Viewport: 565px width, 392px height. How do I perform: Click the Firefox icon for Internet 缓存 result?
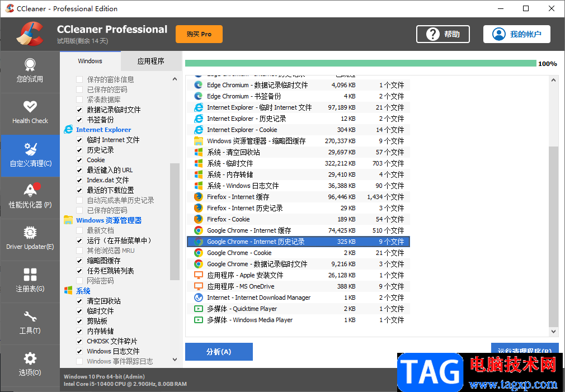click(x=198, y=197)
